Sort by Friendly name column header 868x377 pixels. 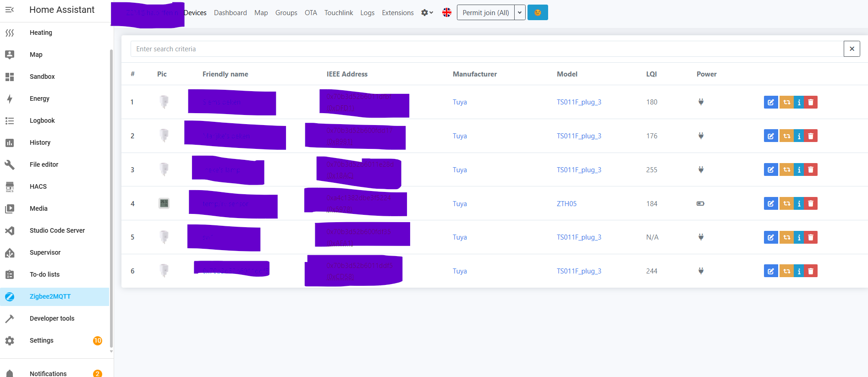pyautogui.click(x=225, y=74)
